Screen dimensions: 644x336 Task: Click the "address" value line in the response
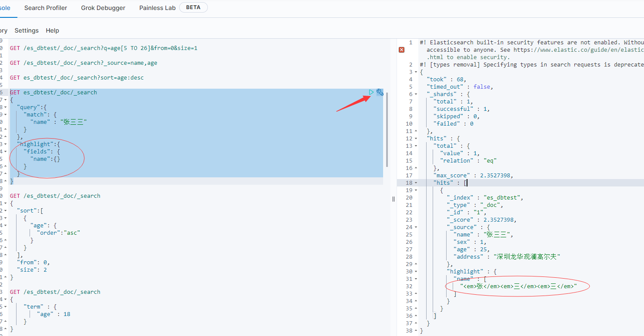point(507,257)
